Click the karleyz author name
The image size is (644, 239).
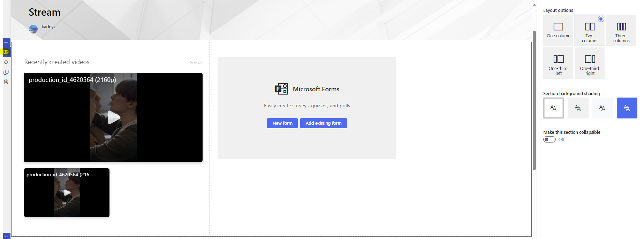pyautogui.click(x=48, y=26)
